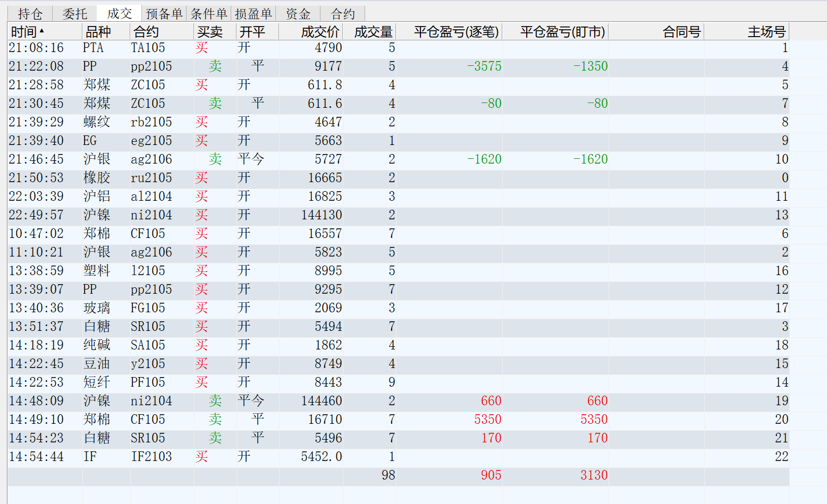Click the 橡胶 product cell
827x504 pixels.
tap(97, 178)
